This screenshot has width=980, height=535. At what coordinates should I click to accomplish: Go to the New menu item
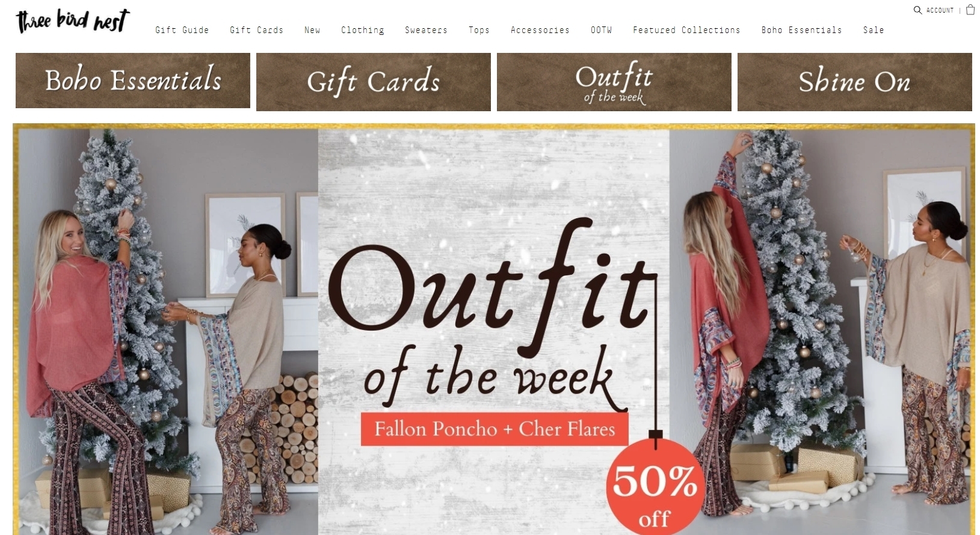312,30
